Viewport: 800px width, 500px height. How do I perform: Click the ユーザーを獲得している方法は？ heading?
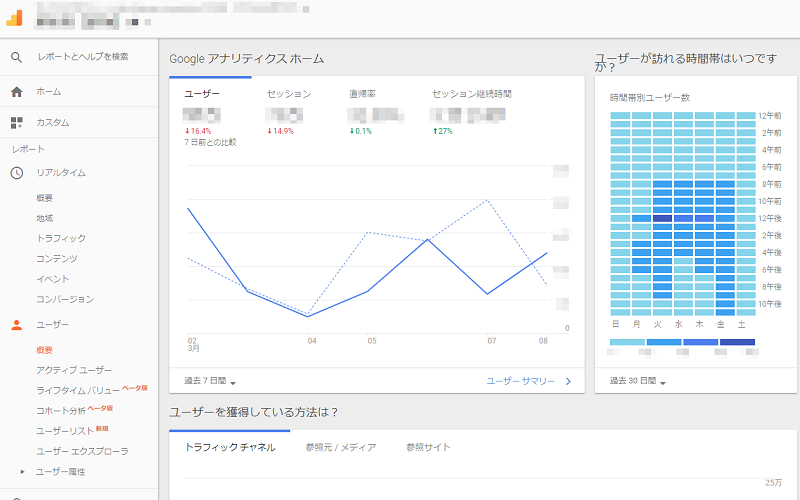pyautogui.click(x=254, y=412)
